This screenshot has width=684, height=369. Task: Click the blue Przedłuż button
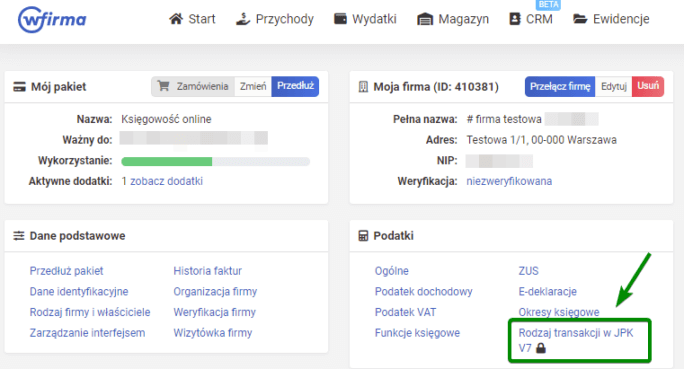coord(295,86)
